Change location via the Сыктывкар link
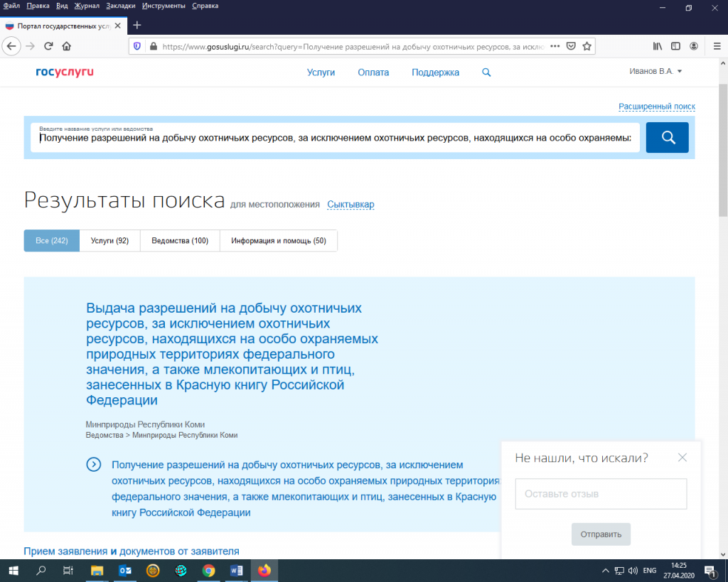728x582 pixels. 350,204
